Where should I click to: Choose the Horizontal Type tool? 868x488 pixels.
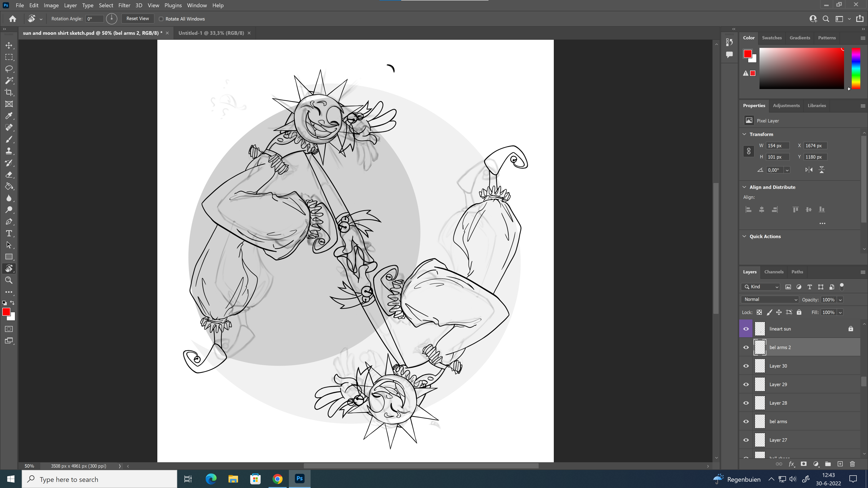[9, 233]
